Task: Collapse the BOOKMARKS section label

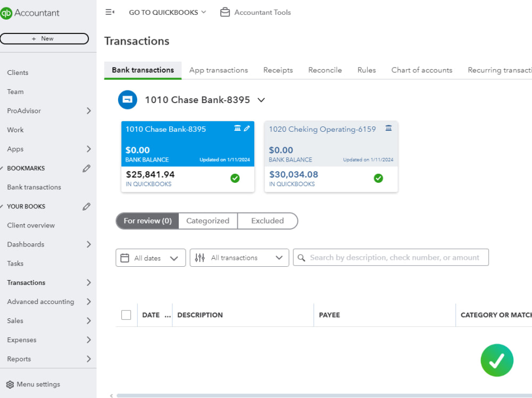Action: click(x=26, y=168)
